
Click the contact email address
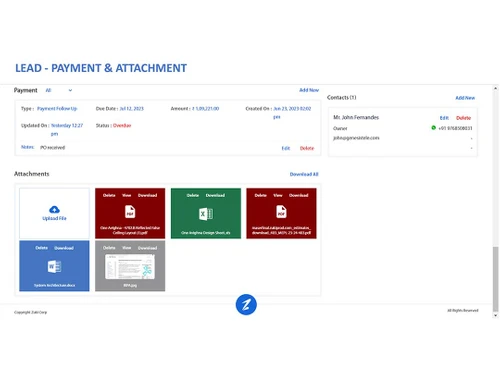pyautogui.click(x=356, y=138)
